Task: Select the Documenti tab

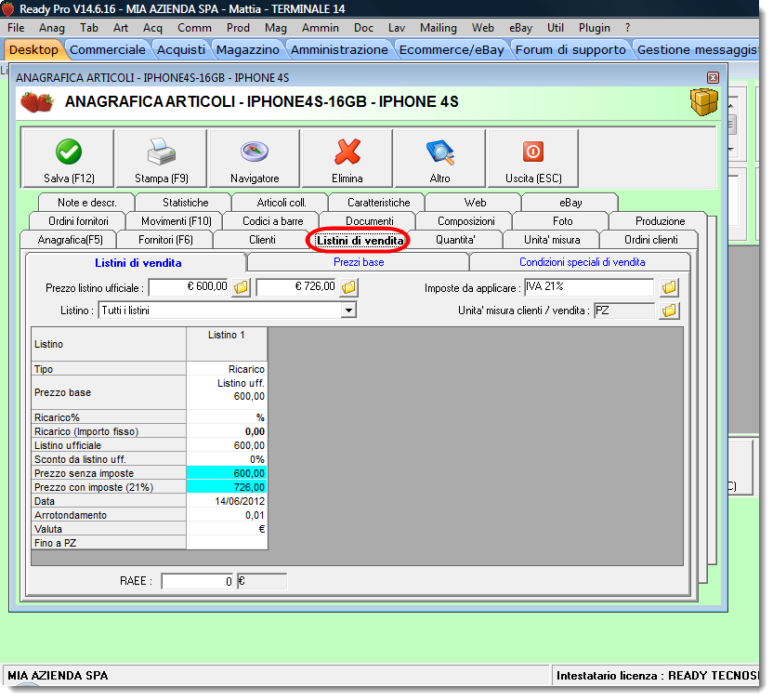Action: click(369, 221)
